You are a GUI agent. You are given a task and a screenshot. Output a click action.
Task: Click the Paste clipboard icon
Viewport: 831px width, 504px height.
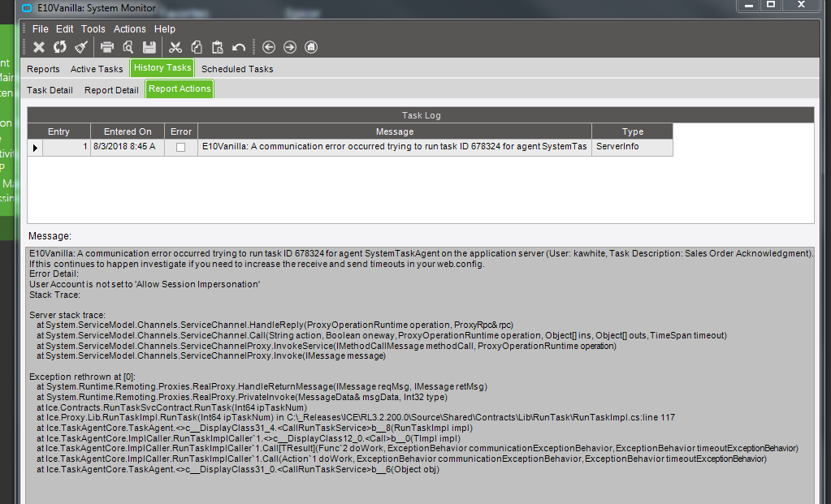pyautogui.click(x=217, y=47)
